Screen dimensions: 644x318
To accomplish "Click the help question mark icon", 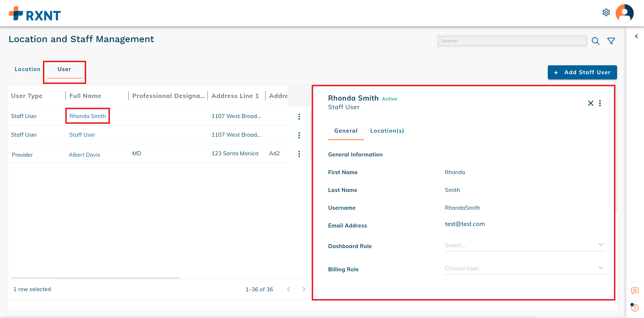I will (x=635, y=307).
